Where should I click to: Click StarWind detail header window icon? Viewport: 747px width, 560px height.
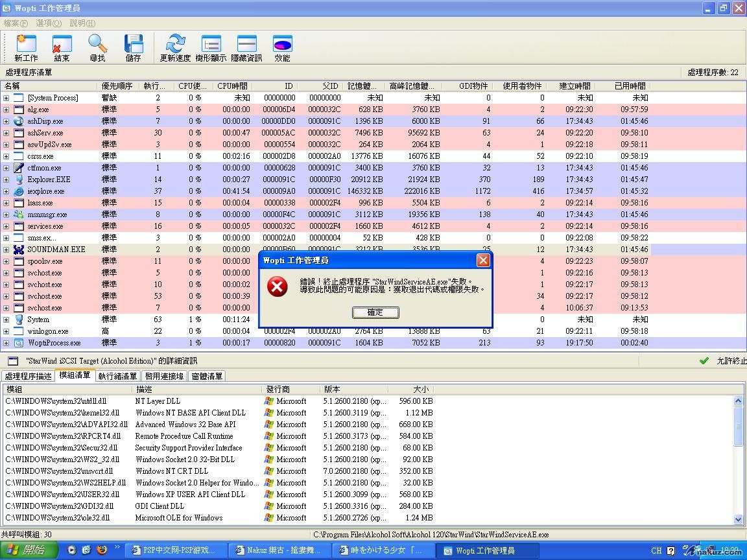click(14, 361)
